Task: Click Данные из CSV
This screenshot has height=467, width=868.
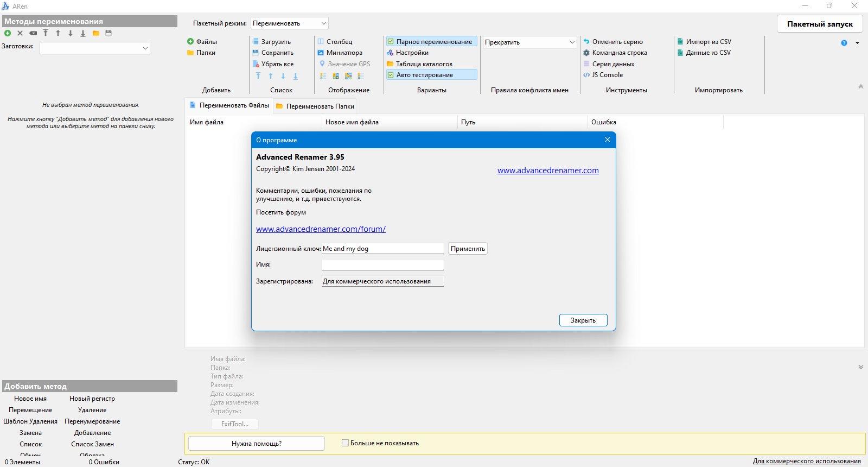Action: (x=704, y=53)
